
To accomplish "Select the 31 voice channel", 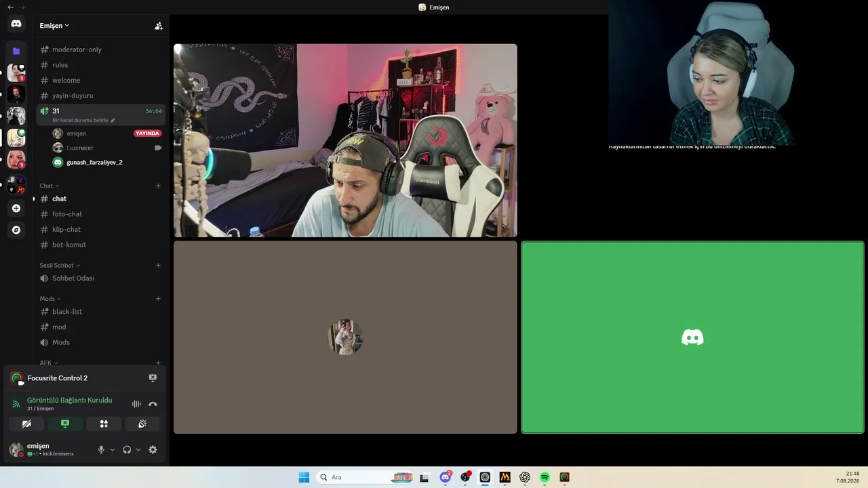I will pos(100,115).
